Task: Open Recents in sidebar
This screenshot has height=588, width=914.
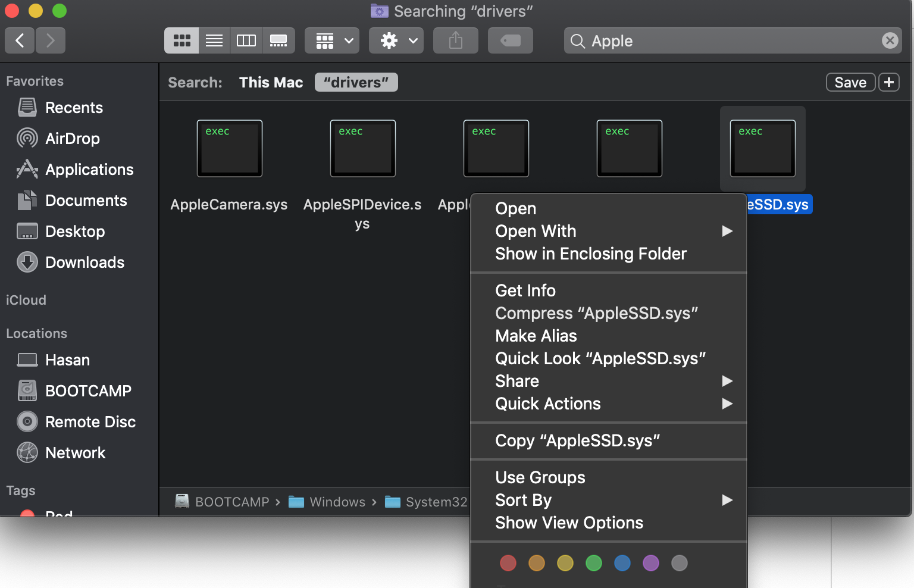Action: coord(74,108)
